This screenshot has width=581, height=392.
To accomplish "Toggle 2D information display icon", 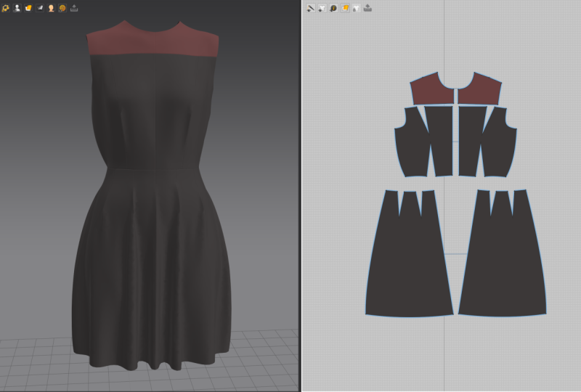I will tap(333, 8).
